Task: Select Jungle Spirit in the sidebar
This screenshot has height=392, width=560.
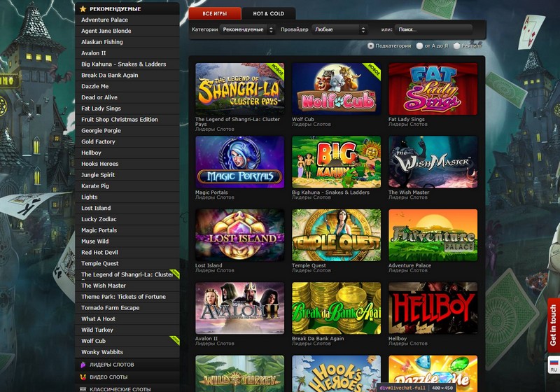Action: pyautogui.click(x=127, y=175)
